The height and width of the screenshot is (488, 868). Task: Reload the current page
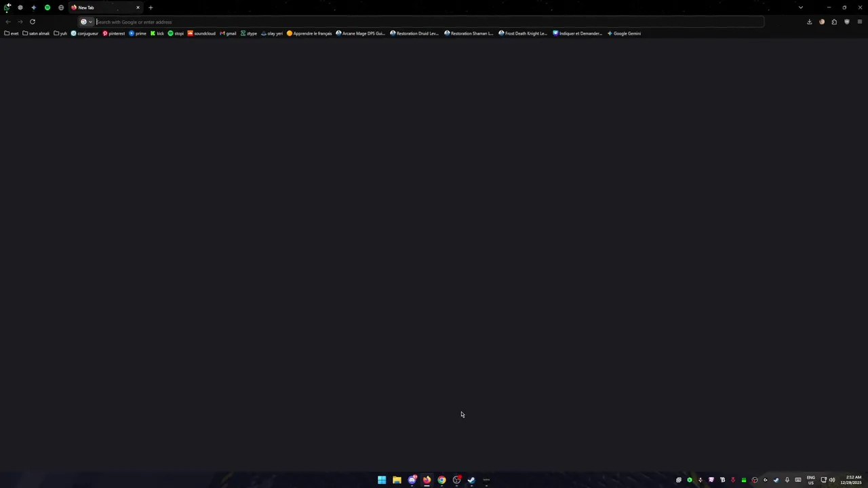coord(32,22)
